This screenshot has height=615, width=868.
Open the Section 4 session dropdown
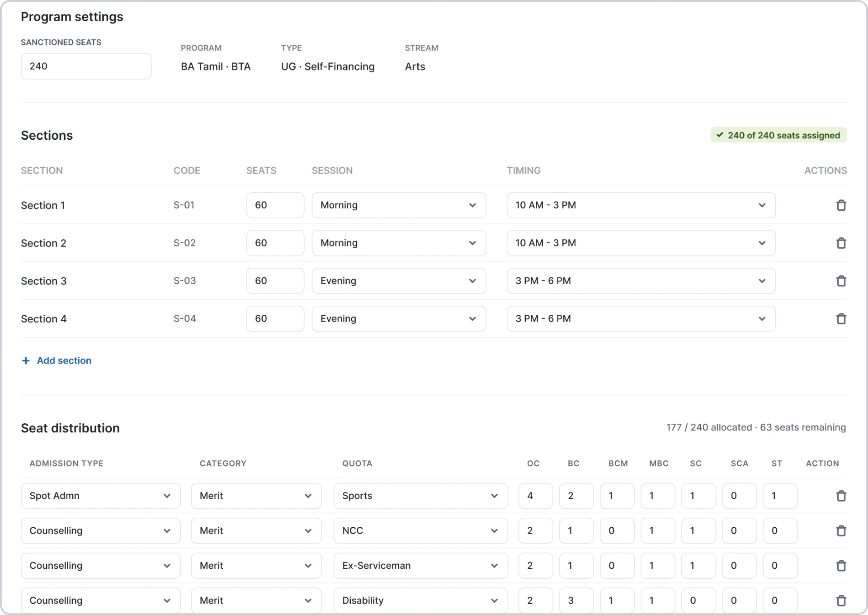(x=399, y=319)
